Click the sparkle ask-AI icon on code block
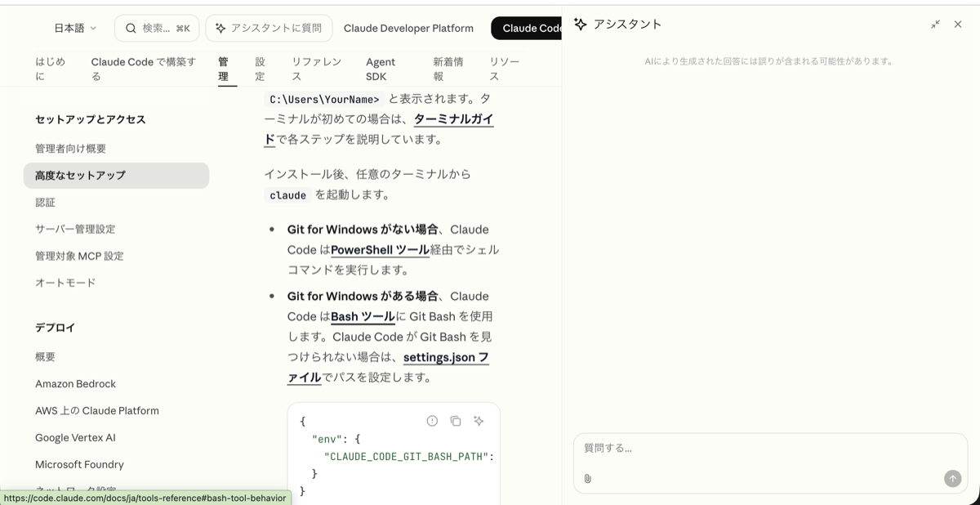The width and height of the screenshot is (980, 505). pos(479,421)
